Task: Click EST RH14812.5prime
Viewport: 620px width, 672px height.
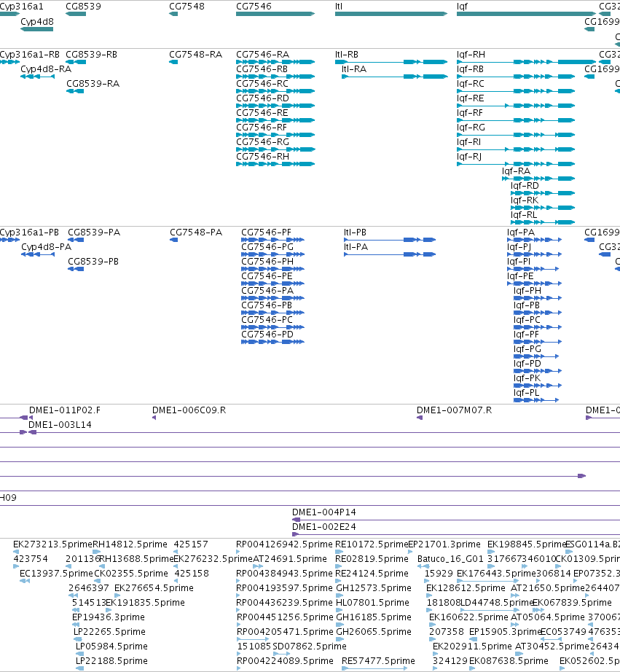Action: click(x=130, y=544)
